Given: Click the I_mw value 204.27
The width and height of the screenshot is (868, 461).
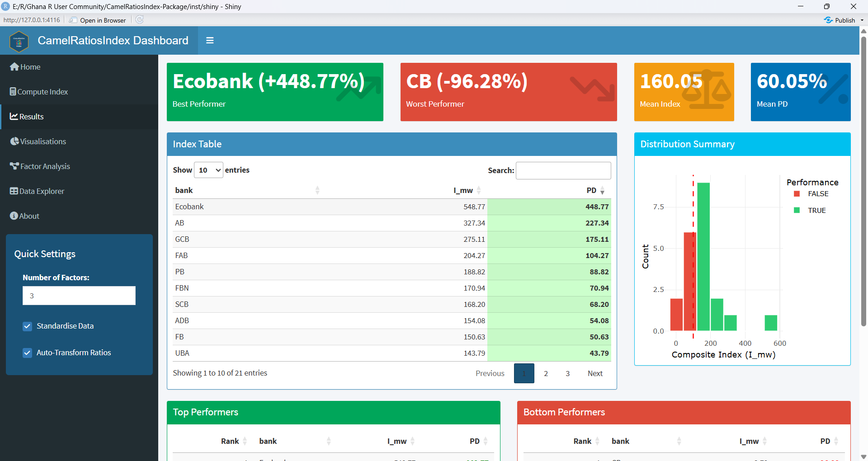Looking at the screenshot, I should click(474, 255).
